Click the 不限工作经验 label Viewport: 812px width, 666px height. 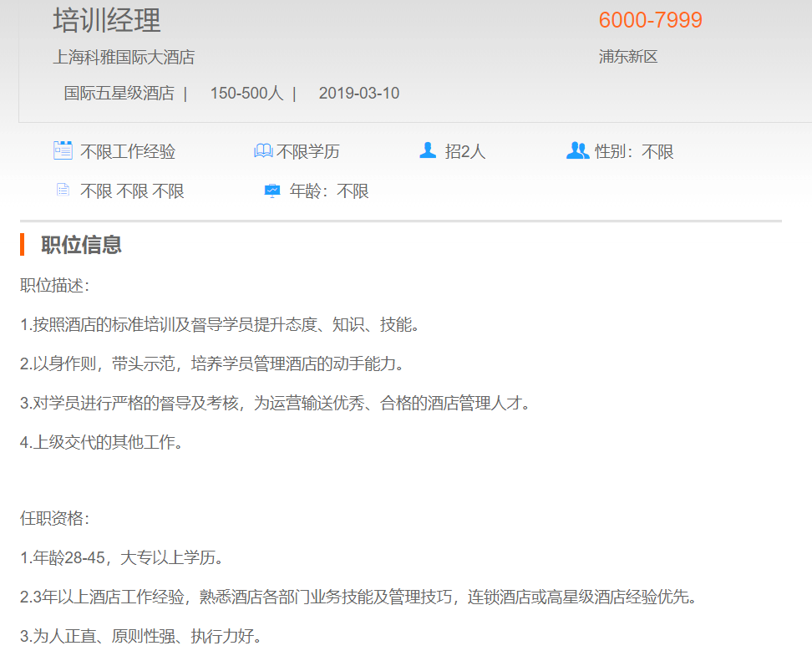[128, 152]
